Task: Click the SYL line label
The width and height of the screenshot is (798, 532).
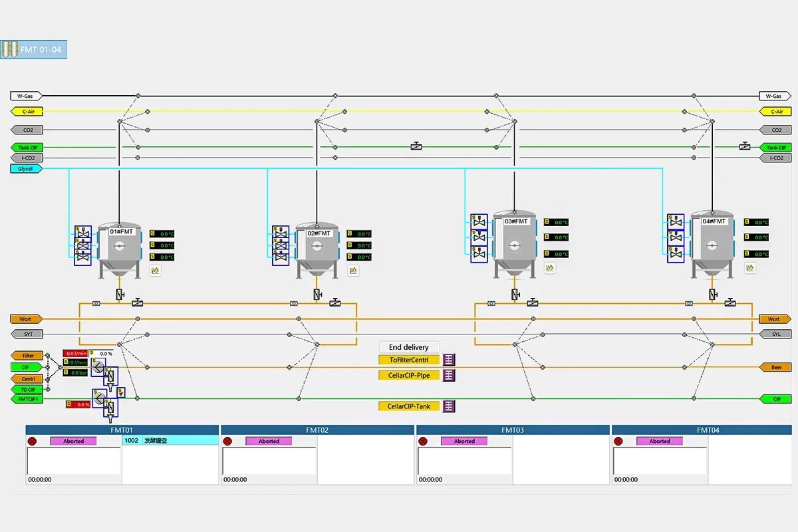Action: pos(775,334)
